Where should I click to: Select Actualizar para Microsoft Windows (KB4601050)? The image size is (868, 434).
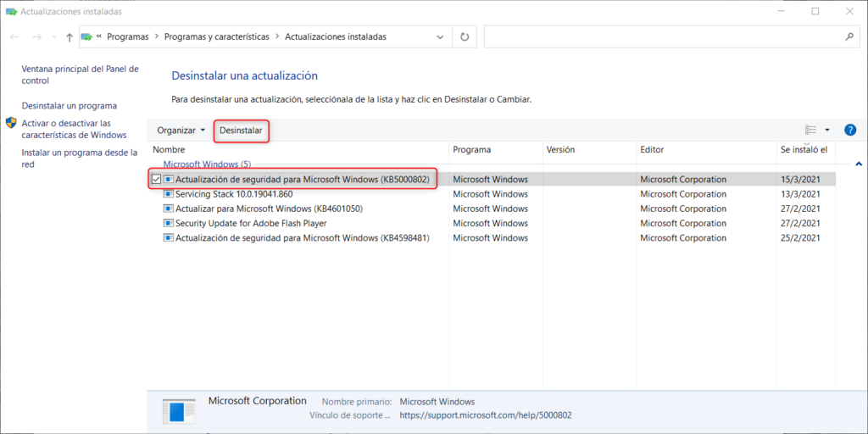269,209
